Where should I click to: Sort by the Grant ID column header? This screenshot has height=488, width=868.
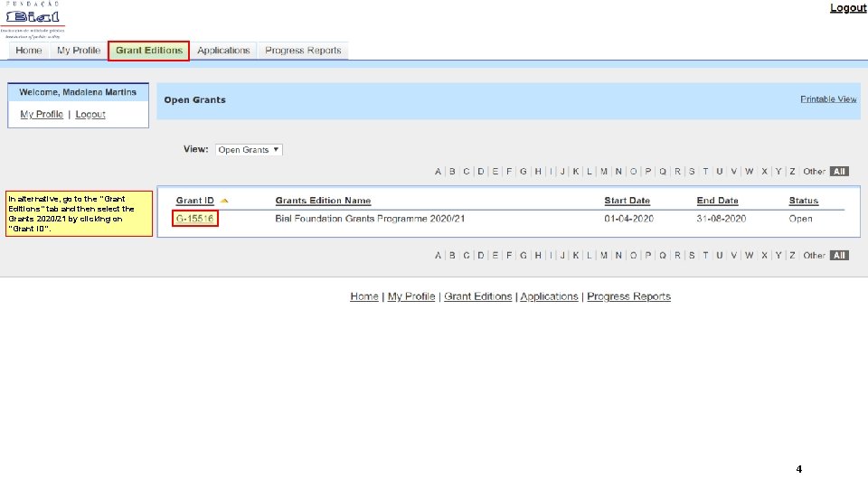[195, 201]
